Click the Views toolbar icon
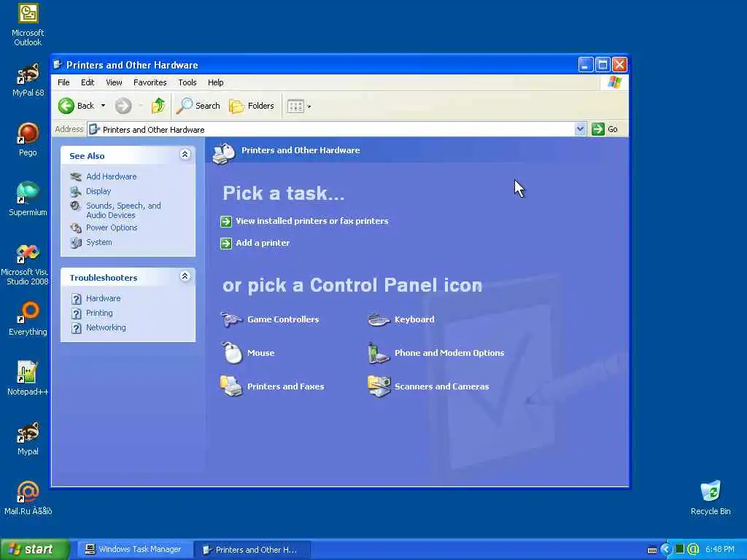Screen dimensions: 747x560 (x=295, y=106)
